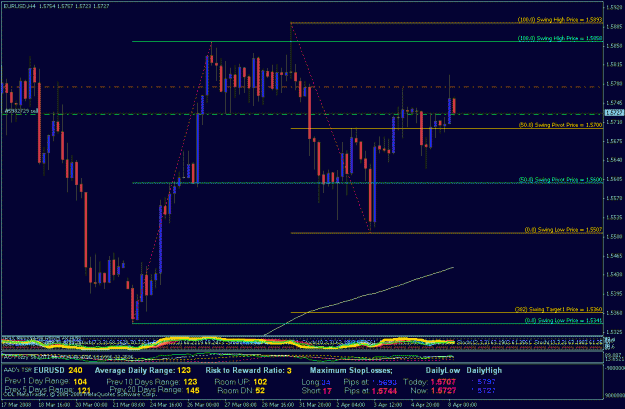Click the 1.5465 price axis label
Viewport: 625px width, 409px height.
click(x=614, y=255)
